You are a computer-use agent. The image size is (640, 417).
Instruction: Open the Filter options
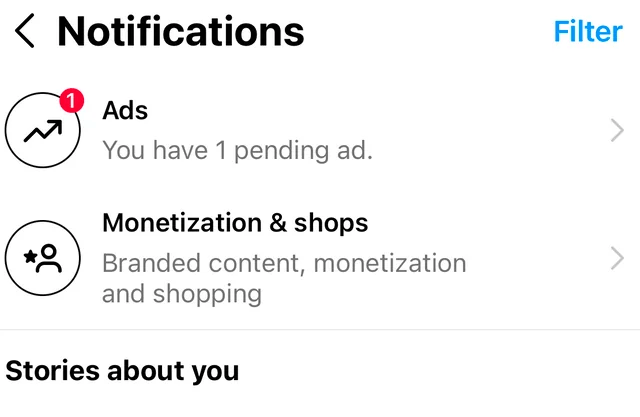point(588,31)
